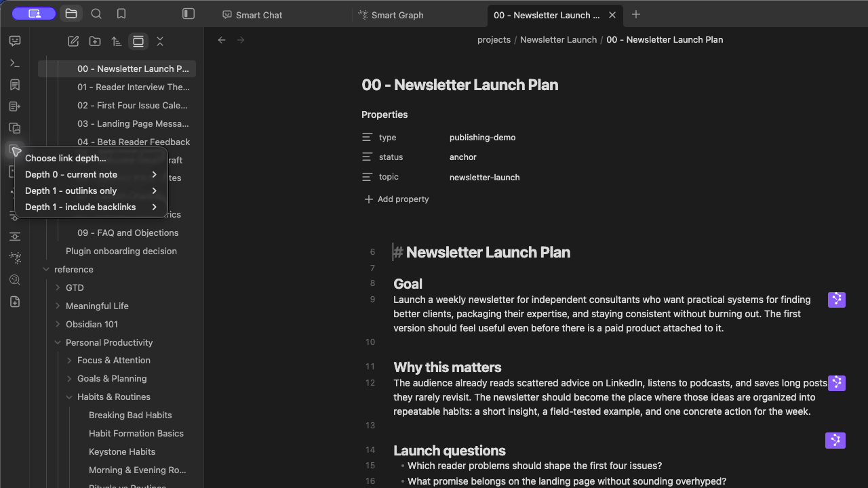Go to projects in the breadcrumb

coord(494,40)
